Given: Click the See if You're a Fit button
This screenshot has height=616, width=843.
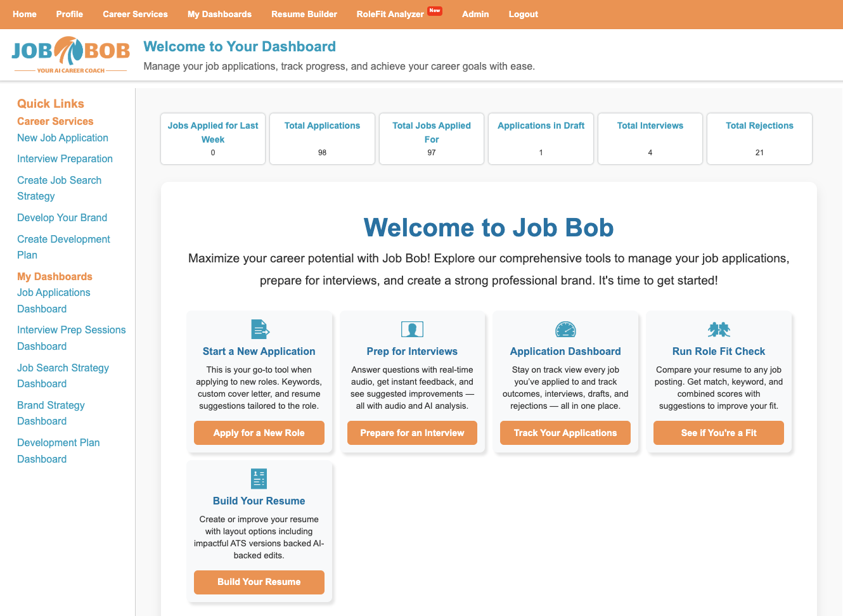Looking at the screenshot, I should [718, 433].
